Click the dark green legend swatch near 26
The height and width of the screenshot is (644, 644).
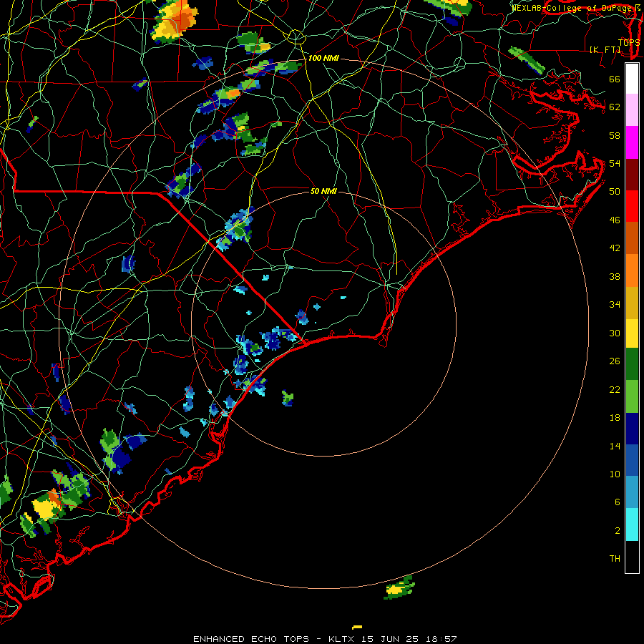pyautogui.click(x=632, y=364)
